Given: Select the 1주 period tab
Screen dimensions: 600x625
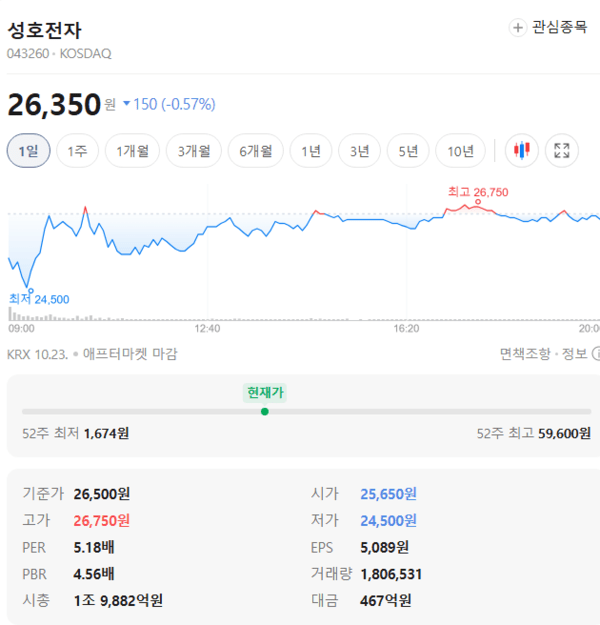Looking at the screenshot, I should 77,151.
